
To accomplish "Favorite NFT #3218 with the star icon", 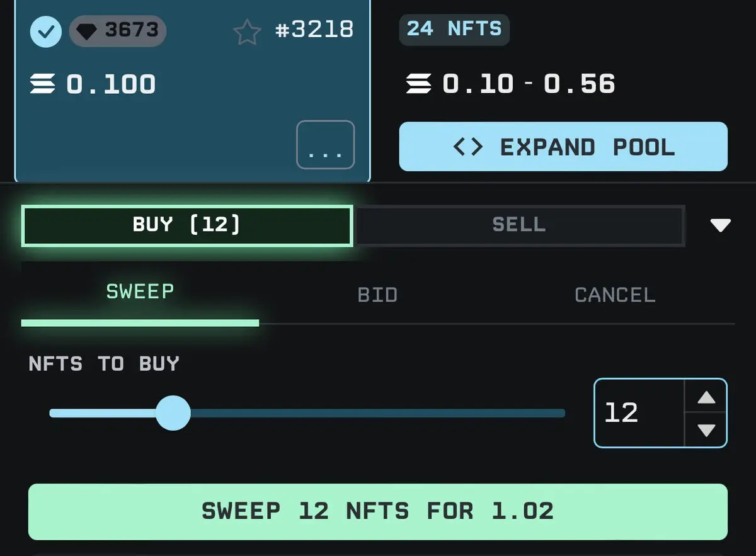I will click(x=247, y=31).
